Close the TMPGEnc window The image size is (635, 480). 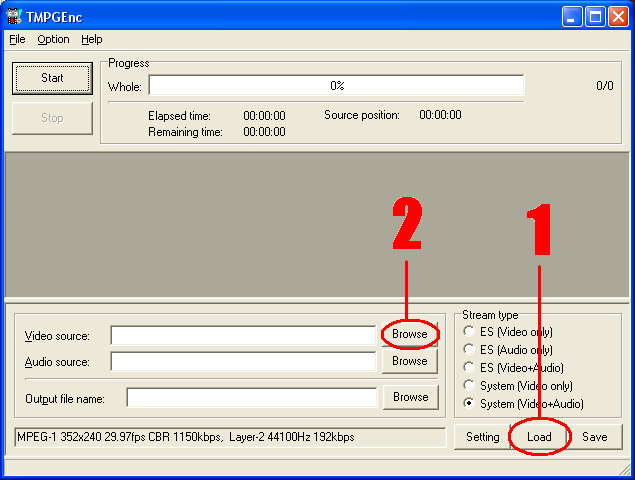(618, 17)
